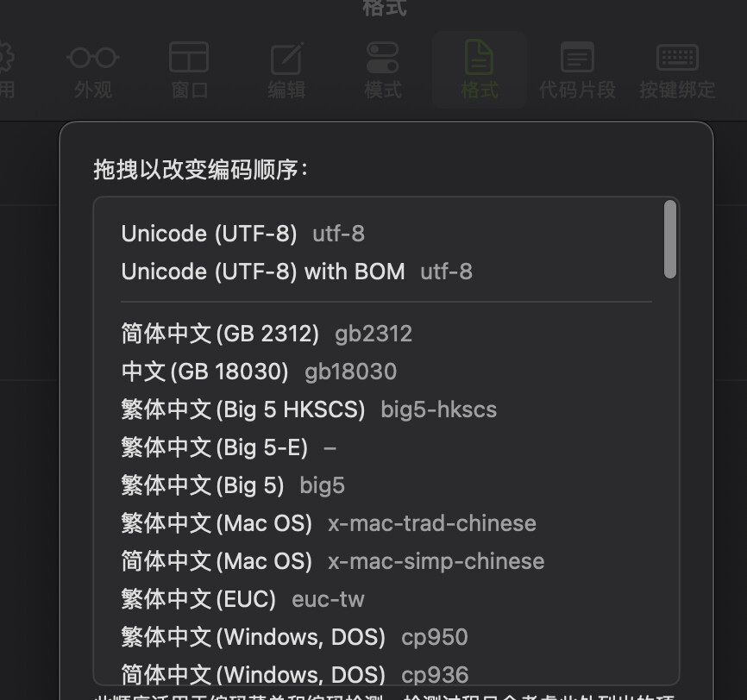Image resolution: width=747 pixels, height=700 pixels.
Task: Open the 代码片段 snippets preferences pane
Action: (x=577, y=71)
